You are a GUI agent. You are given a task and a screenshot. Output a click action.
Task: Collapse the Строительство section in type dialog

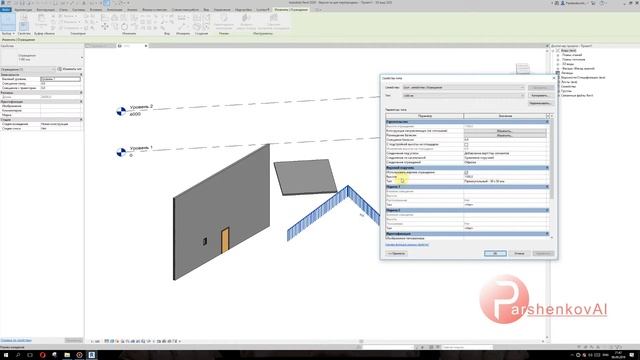547,122
